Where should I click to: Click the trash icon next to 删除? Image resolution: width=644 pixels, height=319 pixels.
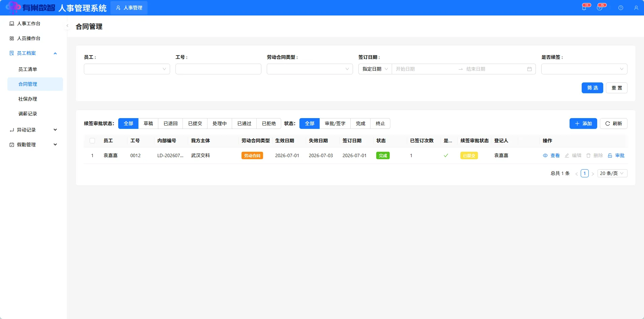pos(588,155)
